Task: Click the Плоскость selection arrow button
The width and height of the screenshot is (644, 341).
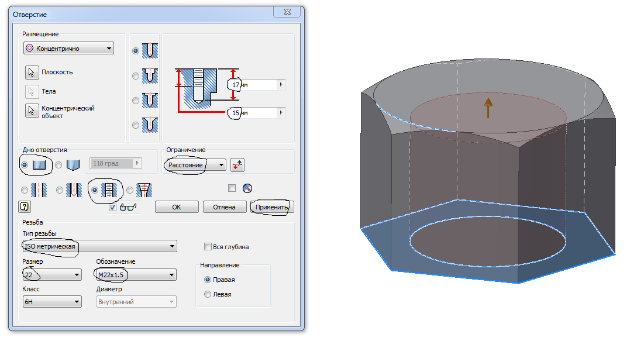Action: tap(32, 72)
